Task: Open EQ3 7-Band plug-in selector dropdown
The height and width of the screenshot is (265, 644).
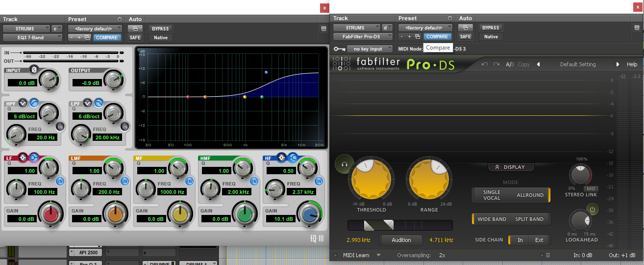Action: (33, 37)
